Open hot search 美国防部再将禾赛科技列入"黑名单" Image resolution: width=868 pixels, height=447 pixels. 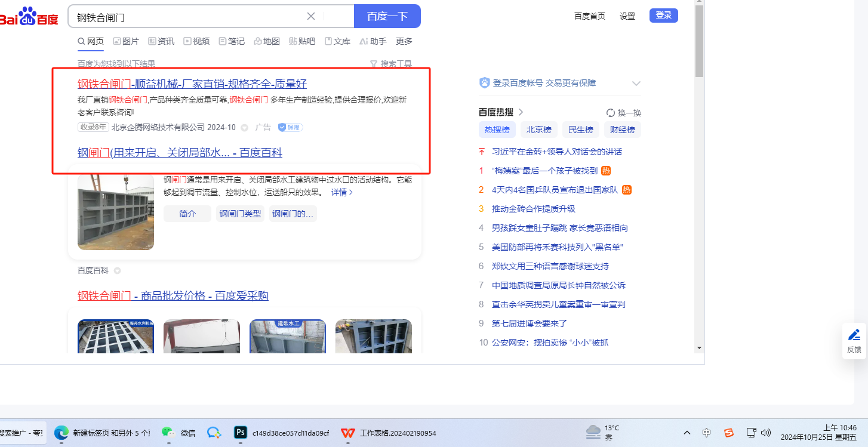[x=558, y=247]
